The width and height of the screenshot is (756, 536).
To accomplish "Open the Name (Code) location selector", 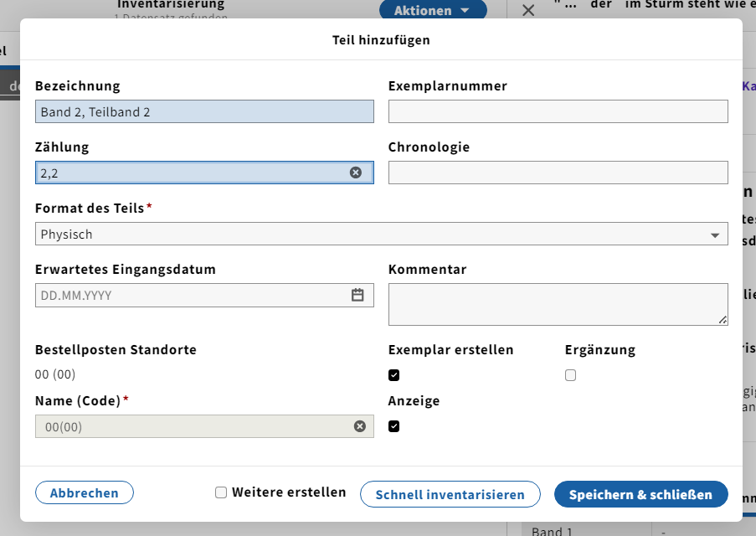I will coord(193,426).
